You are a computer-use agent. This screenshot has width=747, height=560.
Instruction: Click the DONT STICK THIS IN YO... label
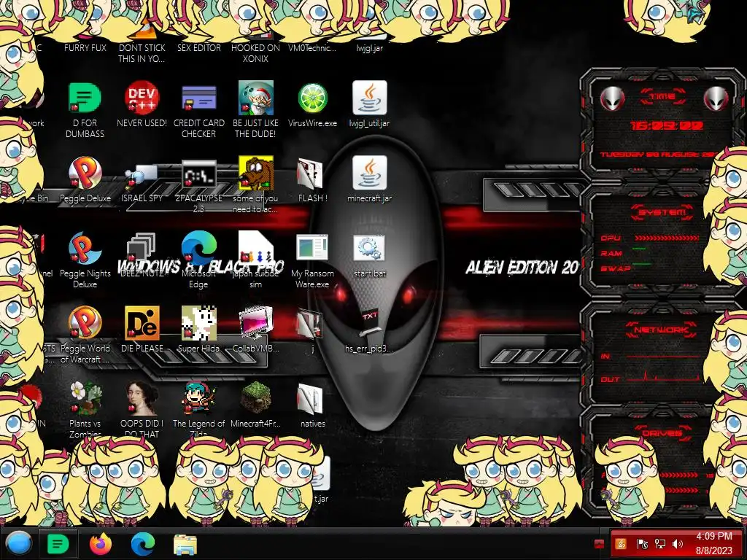[x=142, y=53]
